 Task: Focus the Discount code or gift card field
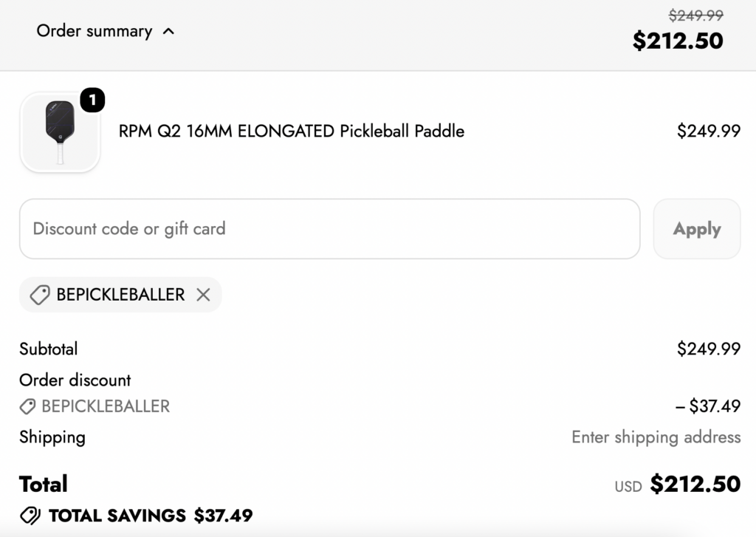click(330, 229)
